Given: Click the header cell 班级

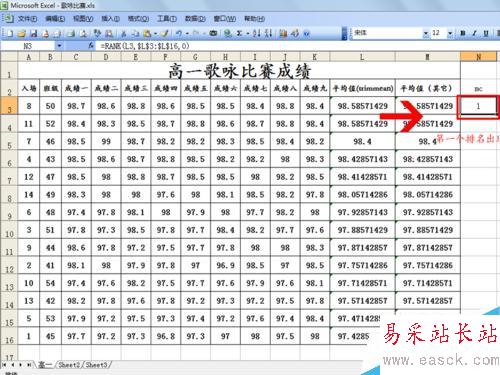Looking at the screenshot, I should (50, 88).
